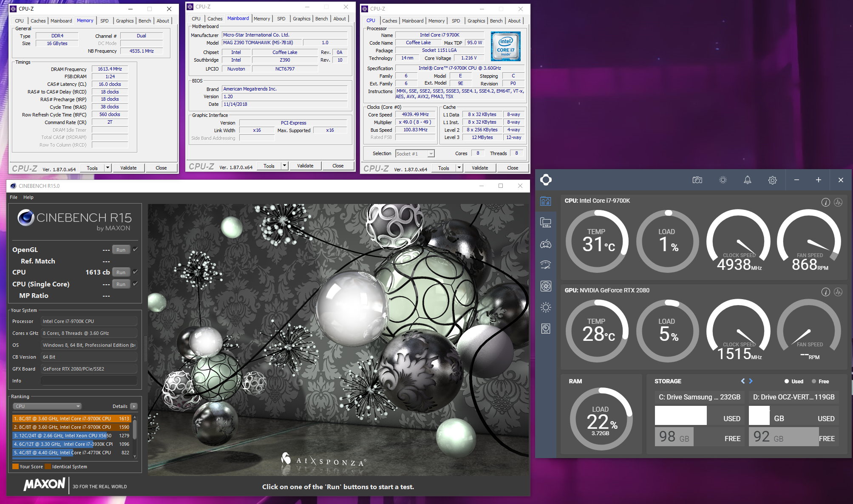Click the CPU-Z title bar icon of Memory window

coord(13,8)
